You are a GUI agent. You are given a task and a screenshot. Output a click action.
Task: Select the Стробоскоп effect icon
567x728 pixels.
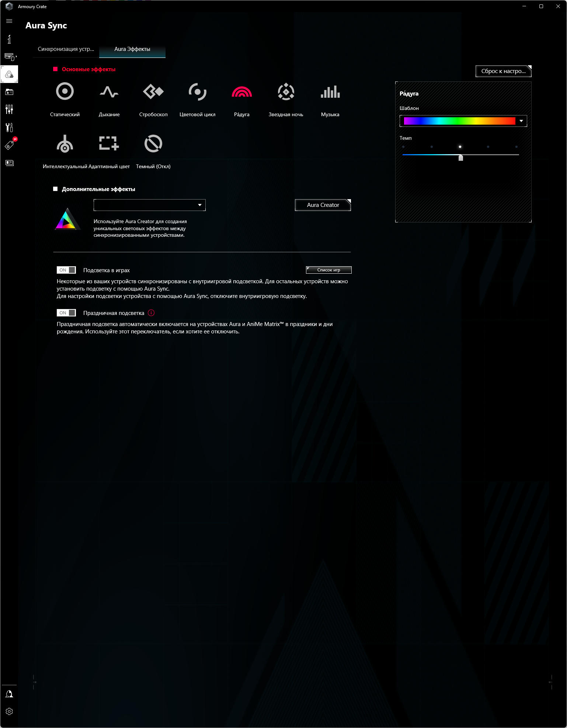coord(153,91)
